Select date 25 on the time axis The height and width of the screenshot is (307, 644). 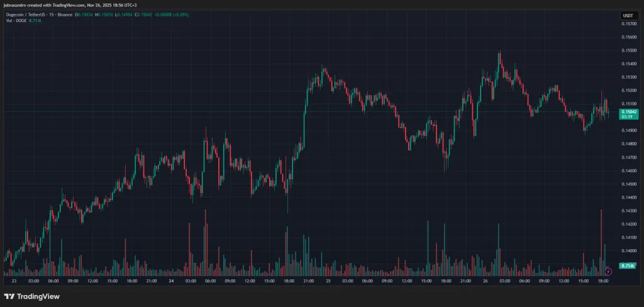328,281
